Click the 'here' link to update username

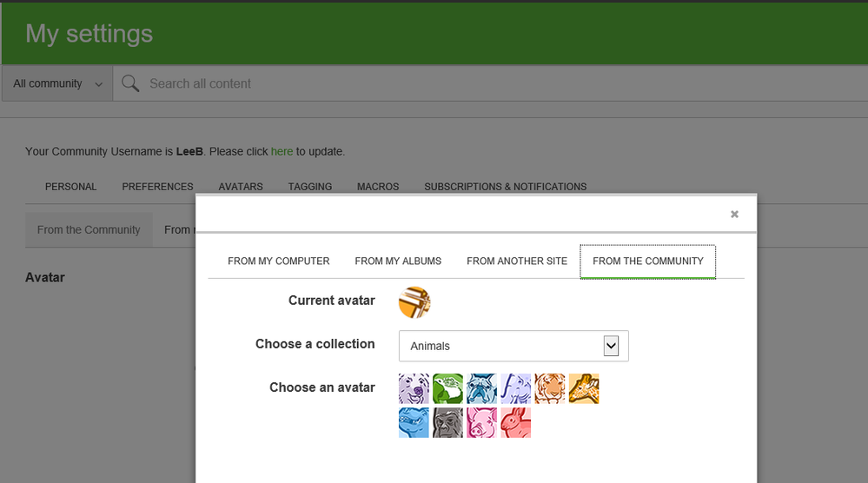(282, 152)
